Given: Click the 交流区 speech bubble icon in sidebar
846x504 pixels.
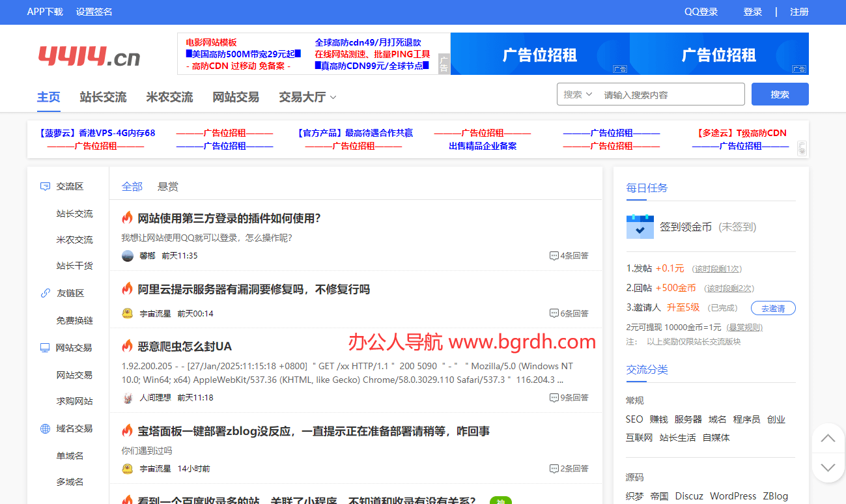Looking at the screenshot, I should pyautogui.click(x=45, y=186).
